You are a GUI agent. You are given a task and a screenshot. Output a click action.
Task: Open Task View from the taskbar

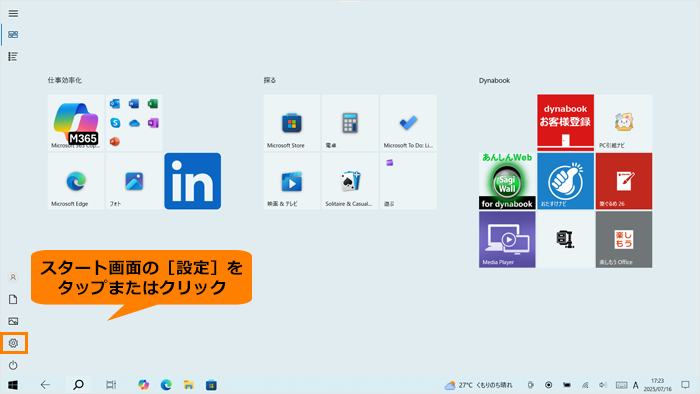pos(111,385)
